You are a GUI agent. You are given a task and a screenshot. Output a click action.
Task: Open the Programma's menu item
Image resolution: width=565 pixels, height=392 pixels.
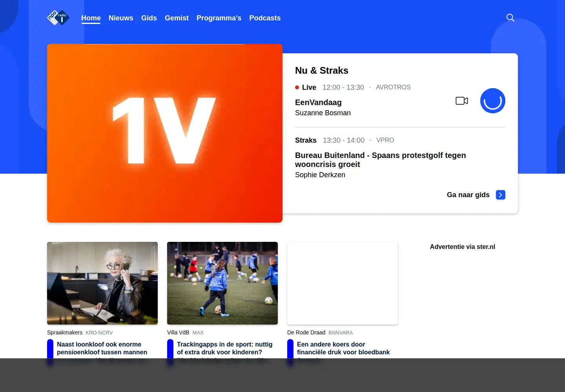(x=219, y=18)
